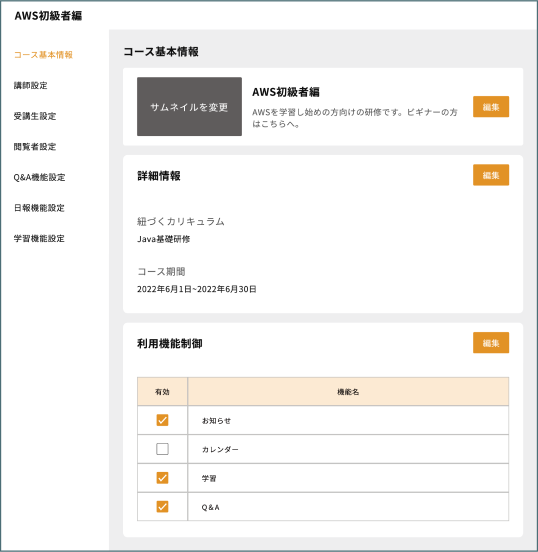Navigate to Q&A機能設定

[39, 177]
